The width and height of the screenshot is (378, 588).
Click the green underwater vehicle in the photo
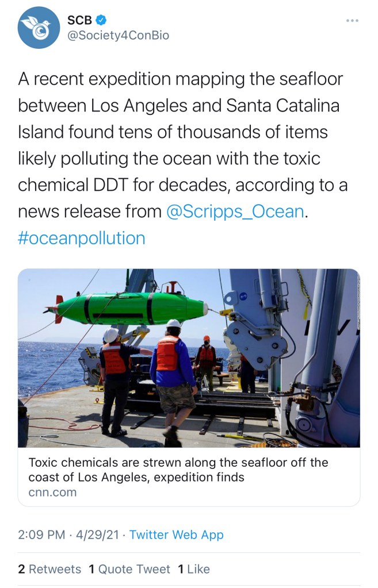click(x=132, y=308)
